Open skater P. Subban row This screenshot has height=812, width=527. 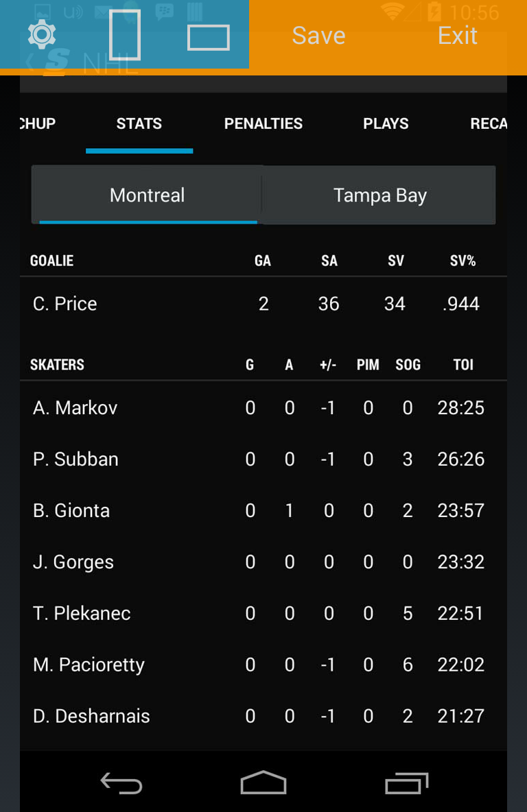point(263,459)
